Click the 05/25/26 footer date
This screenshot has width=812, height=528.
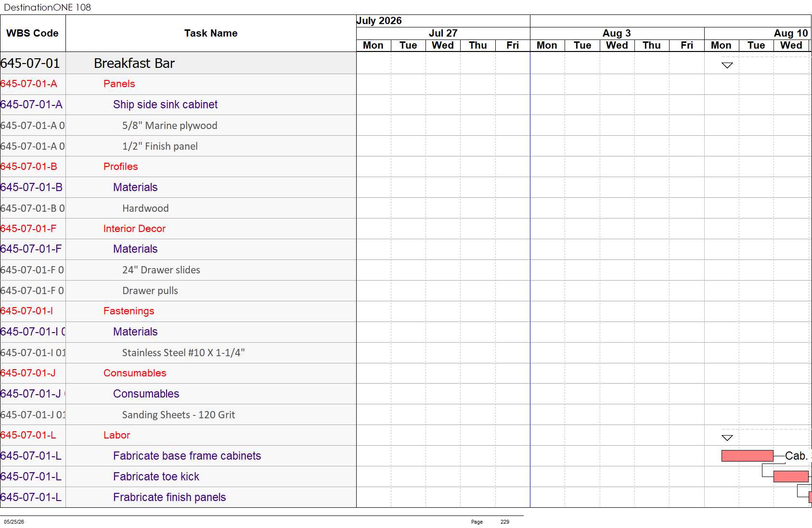(x=14, y=522)
